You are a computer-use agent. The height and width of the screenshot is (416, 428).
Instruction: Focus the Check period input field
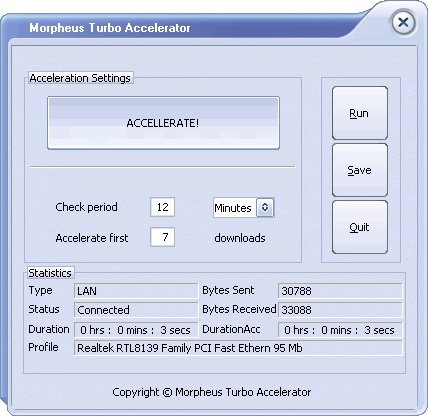click(x=162, y=207)
